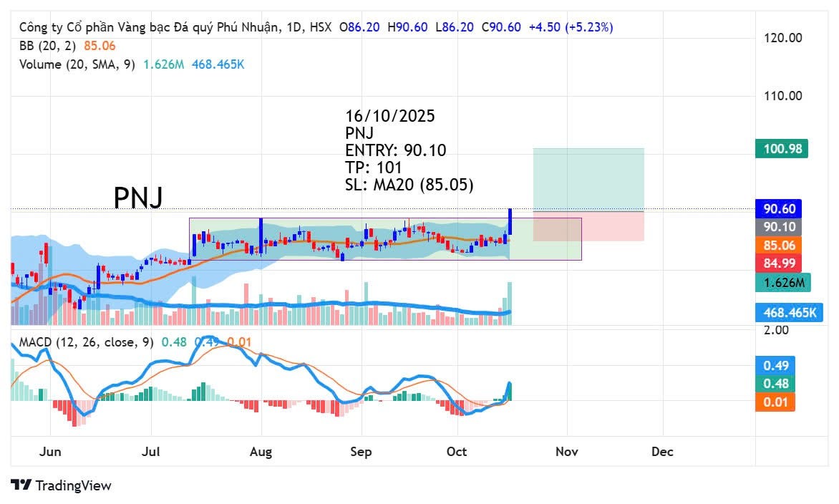Click the Sep label on time axis

click(362, 452)
